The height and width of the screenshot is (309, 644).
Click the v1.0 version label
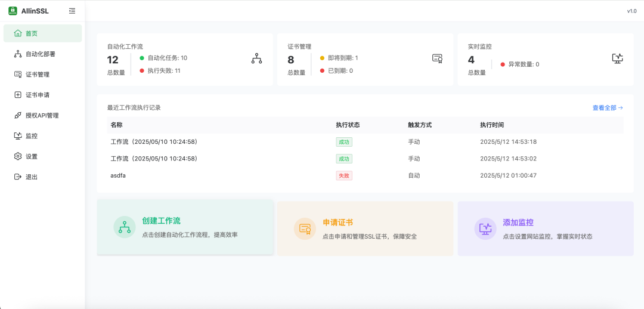[x=631, y=11]
